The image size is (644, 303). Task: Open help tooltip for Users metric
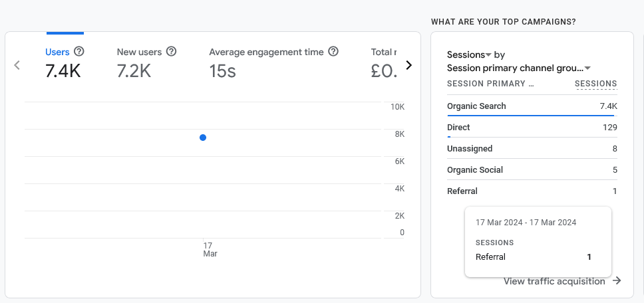(79, 52)
